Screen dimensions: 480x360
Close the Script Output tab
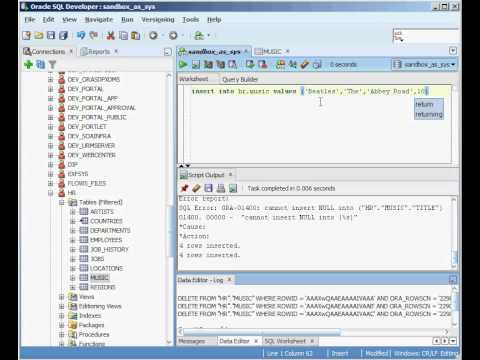230,174
